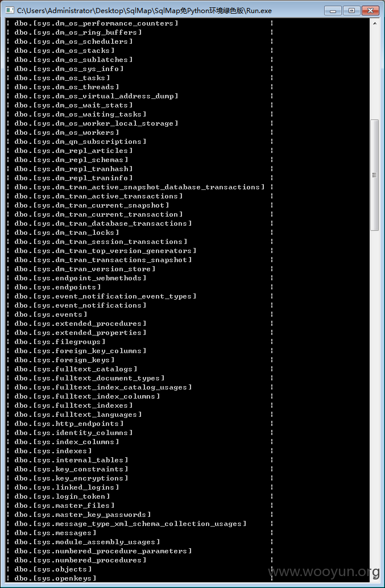Click the scrollbar track below the thumb
385x588 pixels.
(374, 405)
